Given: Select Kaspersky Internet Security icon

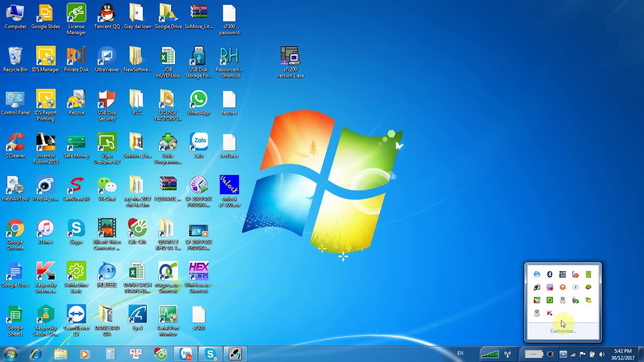Looking at the screenshot, I should tap(45, 278).
